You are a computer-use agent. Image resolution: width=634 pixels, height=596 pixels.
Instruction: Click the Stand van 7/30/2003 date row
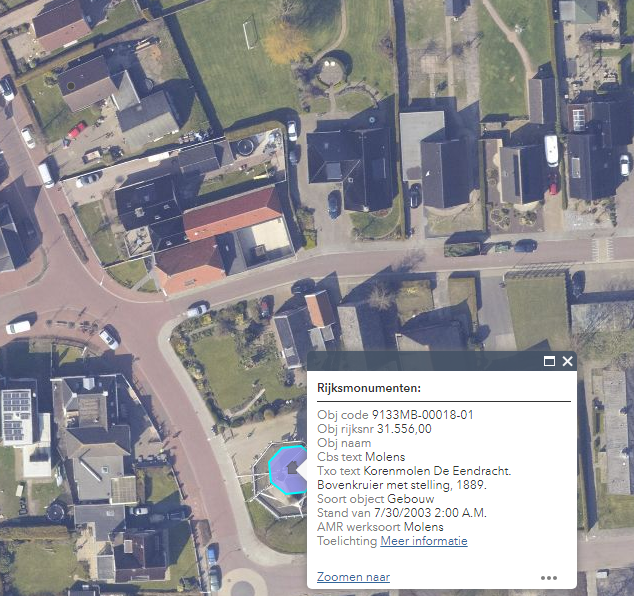[402, 513]
